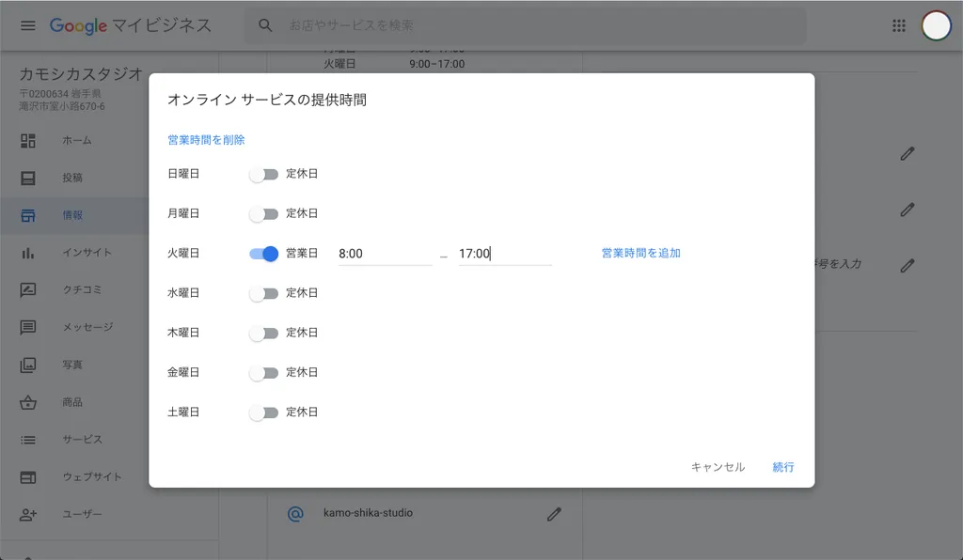Click the 情報 storefront icon
The width and height of the screenshot is (963, 560).
coord(27,215)
